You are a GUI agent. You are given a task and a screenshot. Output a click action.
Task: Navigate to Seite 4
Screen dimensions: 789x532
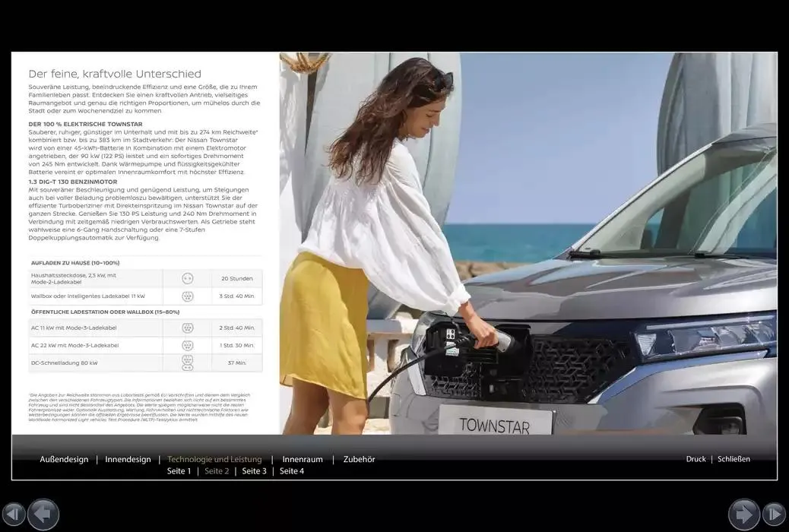pyautogui.click(x=292, y=470)
